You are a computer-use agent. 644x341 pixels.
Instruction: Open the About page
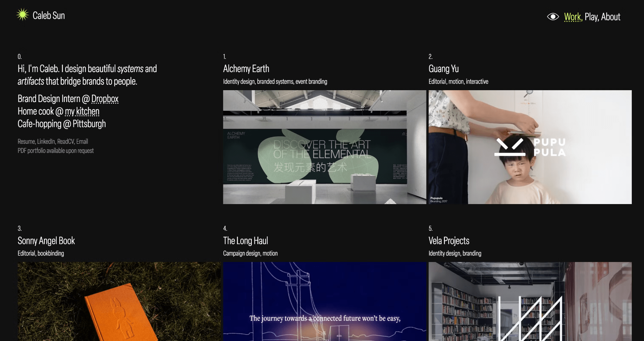click(611, 17)
